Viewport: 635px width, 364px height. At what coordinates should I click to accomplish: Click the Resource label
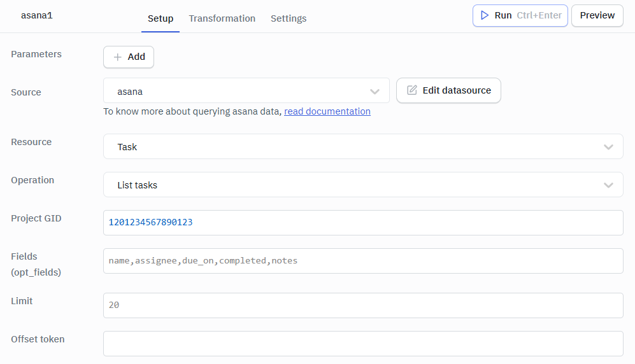point(31,142)
